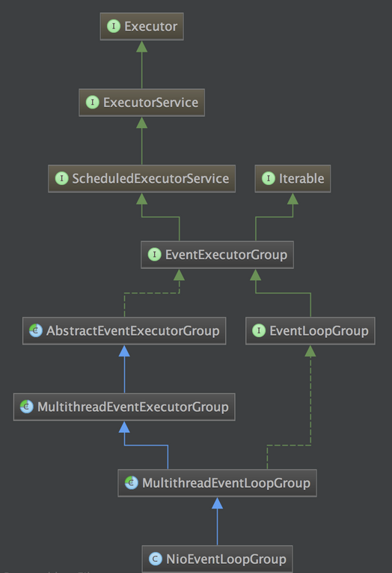Select the EventExecutorGroup node label
The width and height of the screenshot is (392, 573).
point(226,255)
